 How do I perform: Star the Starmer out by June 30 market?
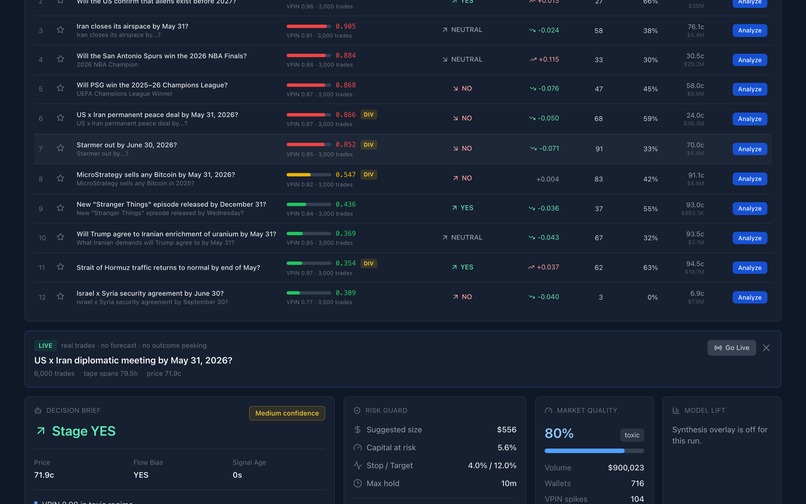(x=61, y=148)
